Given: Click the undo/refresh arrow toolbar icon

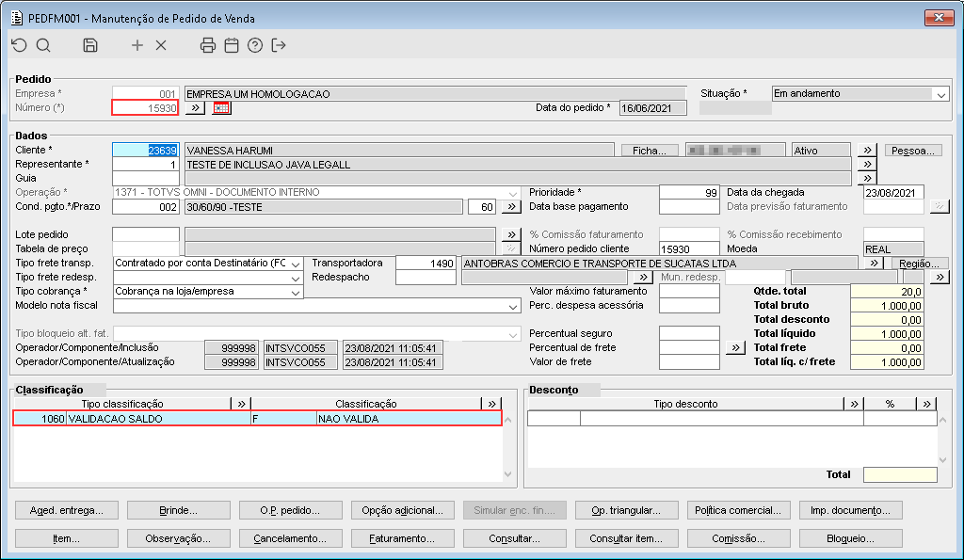Looking at the screenshot, I should point(19,45).
